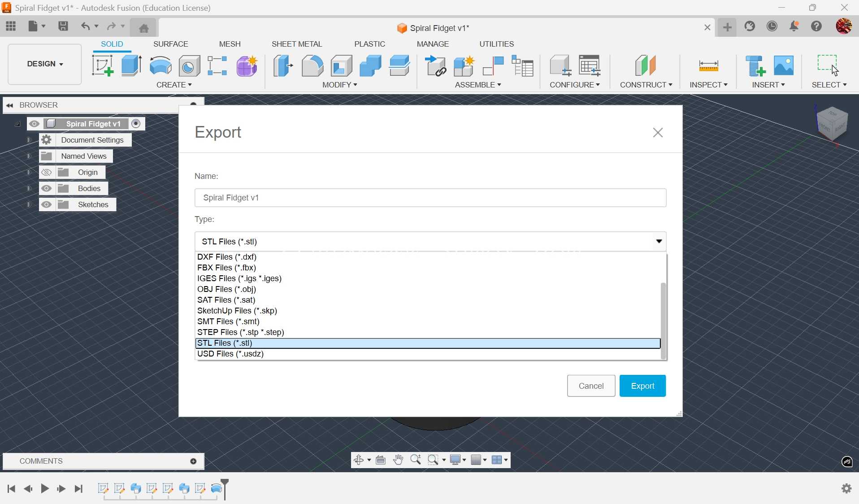Click the timeline play button
Image resolution: width=859 pixels, height=504 pixels.
[x=45, y=488]
